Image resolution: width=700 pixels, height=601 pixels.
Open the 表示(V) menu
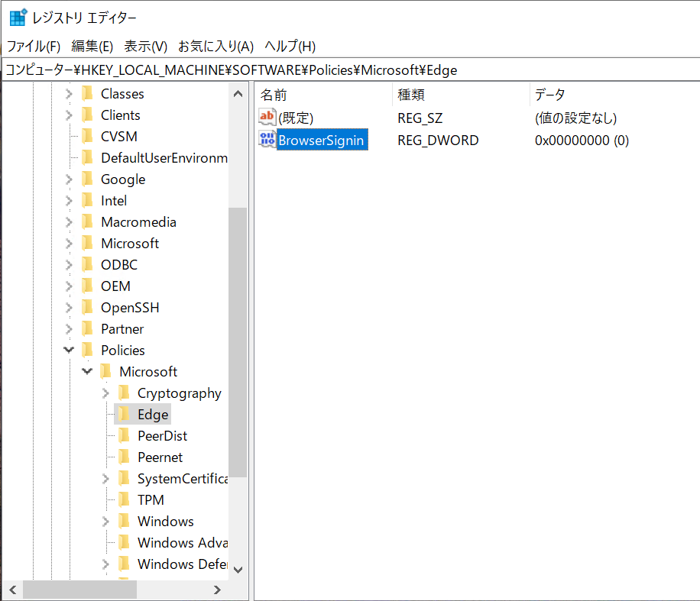pyautogui.click(x=145, y=46)
